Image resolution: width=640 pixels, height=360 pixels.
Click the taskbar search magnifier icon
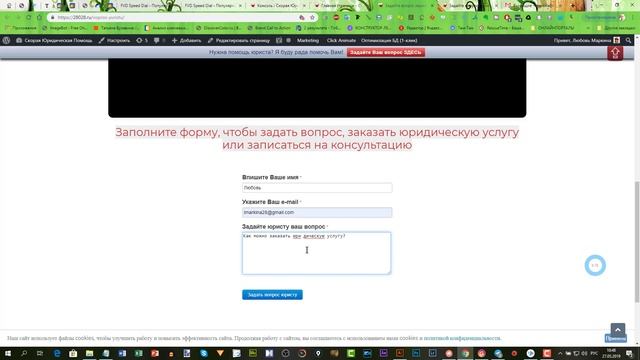tap(24, 353)
